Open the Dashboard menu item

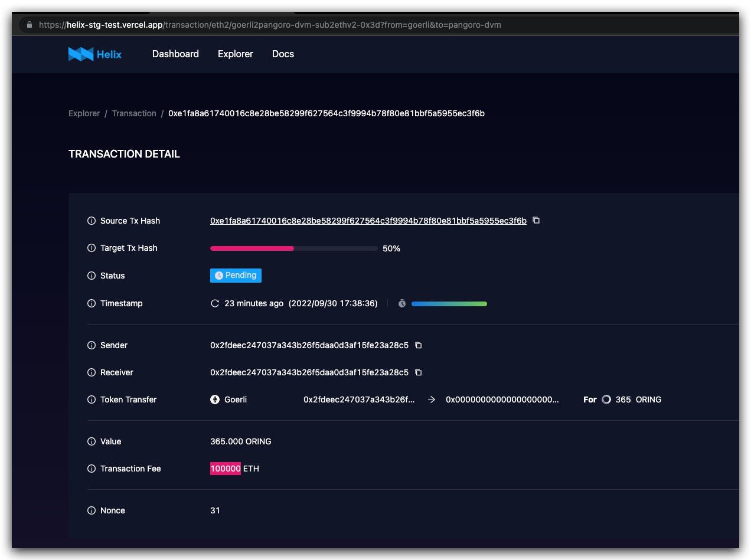(175, 54)
